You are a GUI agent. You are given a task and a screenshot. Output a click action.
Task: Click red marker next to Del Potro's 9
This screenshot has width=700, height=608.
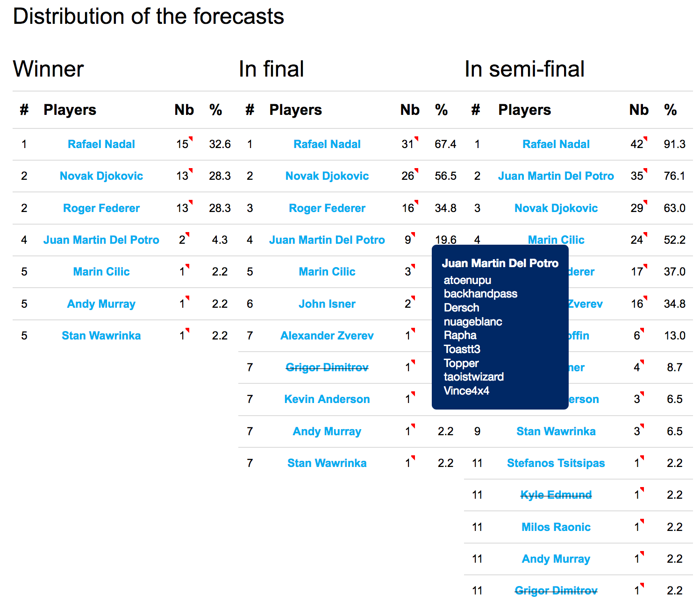(413, 234)
